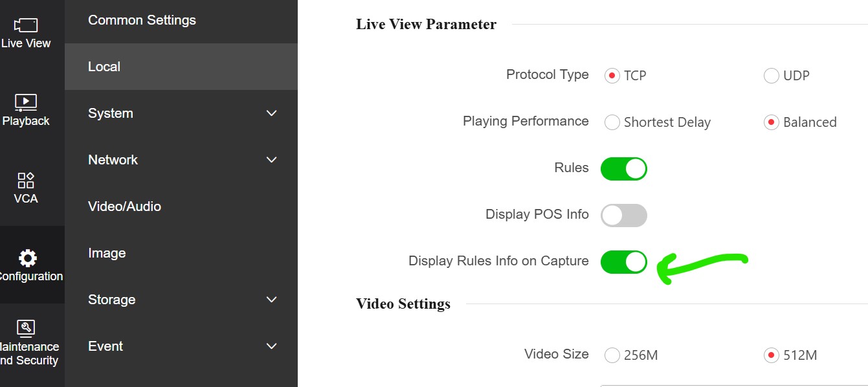Expand the System menu chevron
This screenshot has width=868, height=387.
[272, 113]
